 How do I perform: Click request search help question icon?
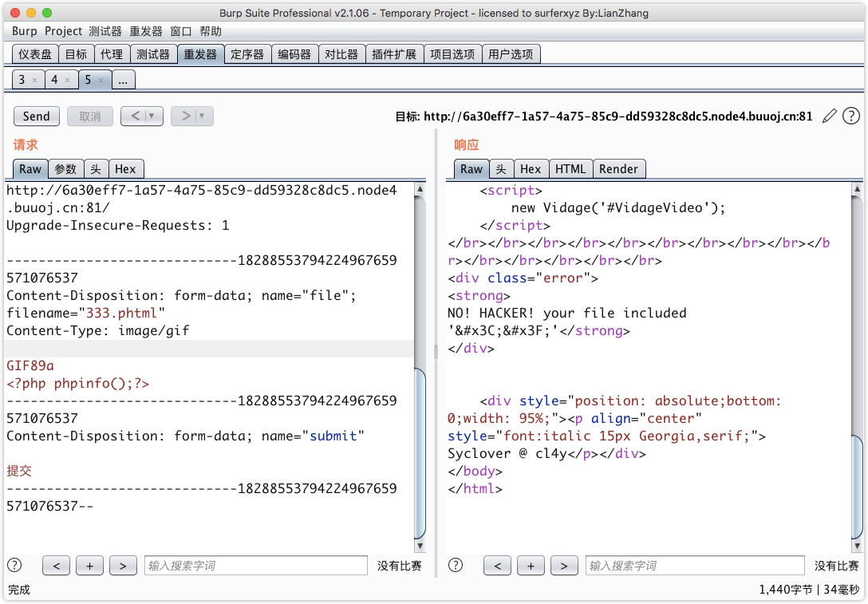point(14,566)
